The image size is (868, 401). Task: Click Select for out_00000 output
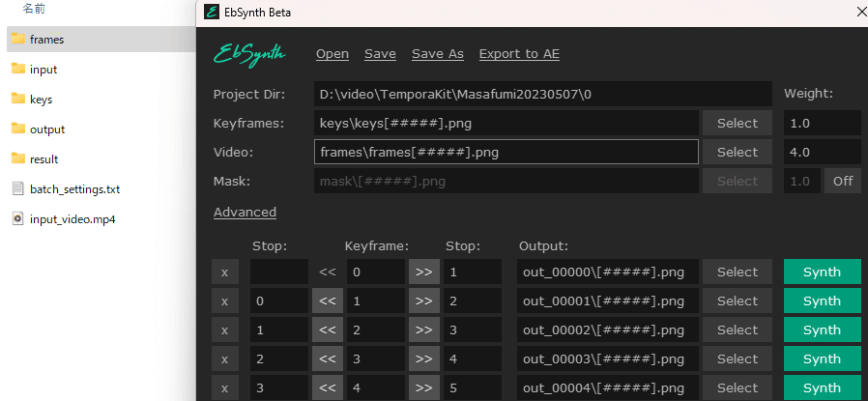pyautogui.click(x=738, y=272)
